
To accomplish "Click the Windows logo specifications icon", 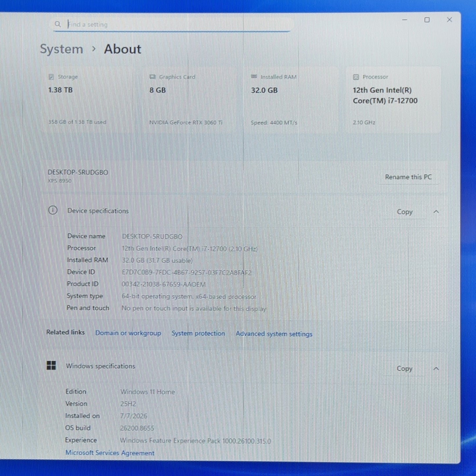I will point(51,365).
